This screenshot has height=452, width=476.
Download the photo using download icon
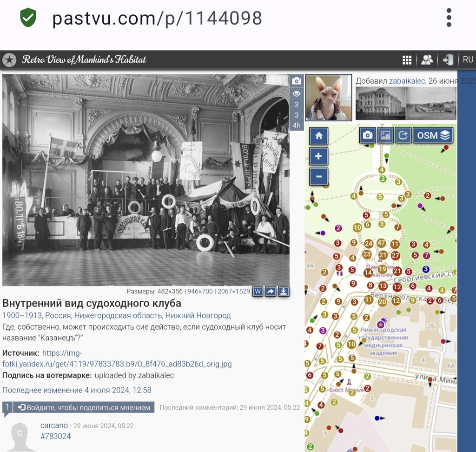(284, 292)
